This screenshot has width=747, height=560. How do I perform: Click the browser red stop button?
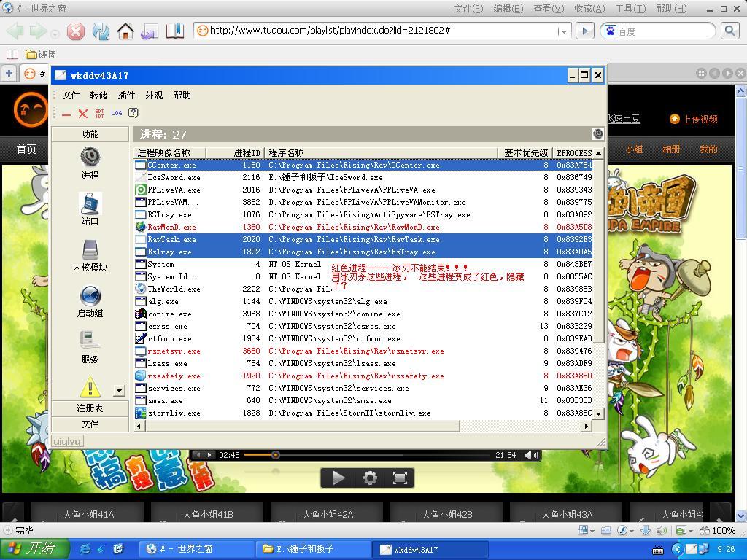[76, 32]
